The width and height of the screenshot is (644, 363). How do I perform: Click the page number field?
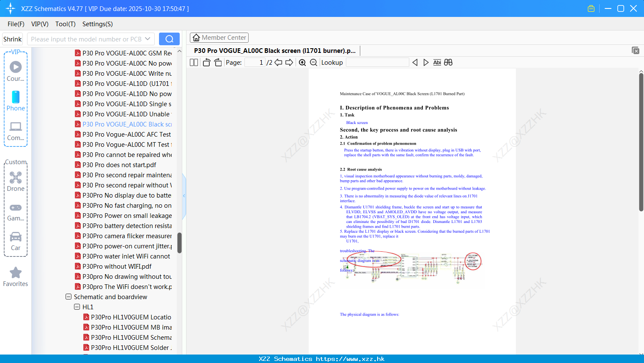(x=255, y=63)
